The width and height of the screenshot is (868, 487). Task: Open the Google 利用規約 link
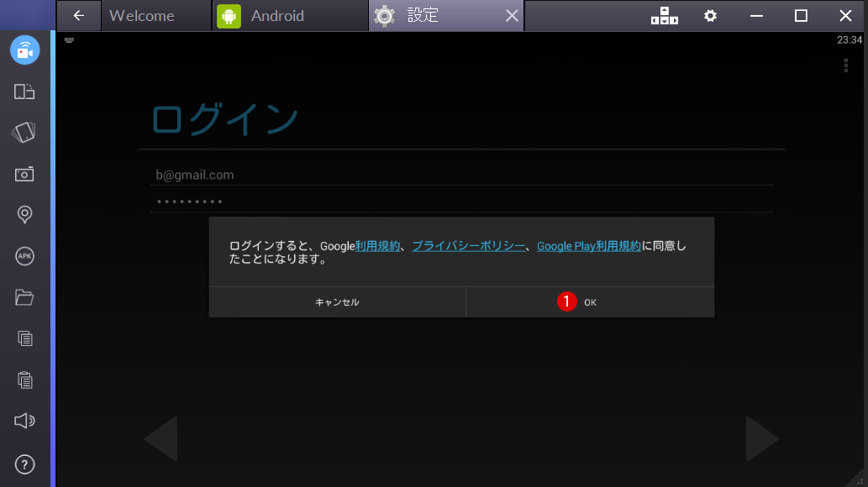[x=377, y=246]
